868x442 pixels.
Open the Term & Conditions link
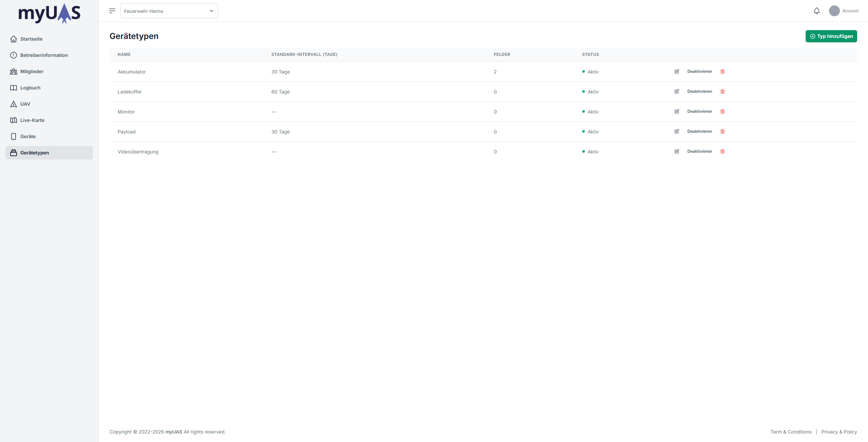(791, 432)
